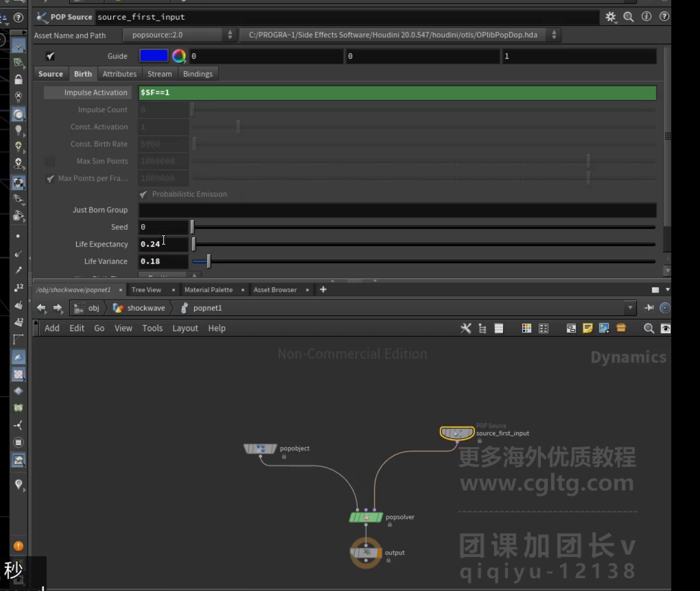The height and width of the screenshot is (591, 700).
Task: Open node info via the i icon
Action: tap(647, 17)
